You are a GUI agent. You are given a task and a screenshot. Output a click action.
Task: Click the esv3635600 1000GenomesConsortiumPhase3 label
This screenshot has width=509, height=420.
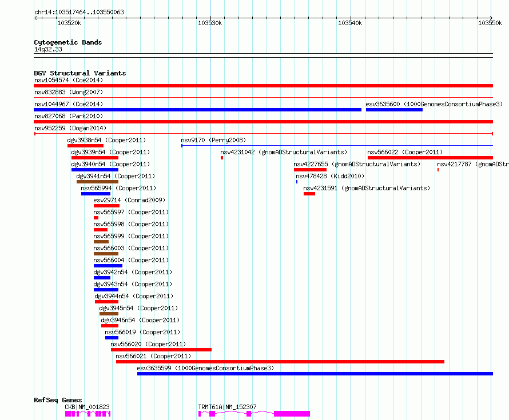coord(434,104)
